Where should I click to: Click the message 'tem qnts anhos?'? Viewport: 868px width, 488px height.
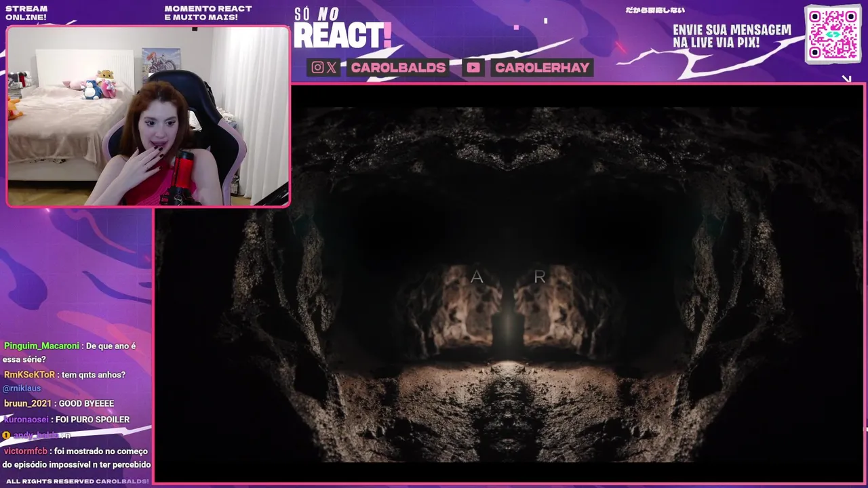coord(94,375)
